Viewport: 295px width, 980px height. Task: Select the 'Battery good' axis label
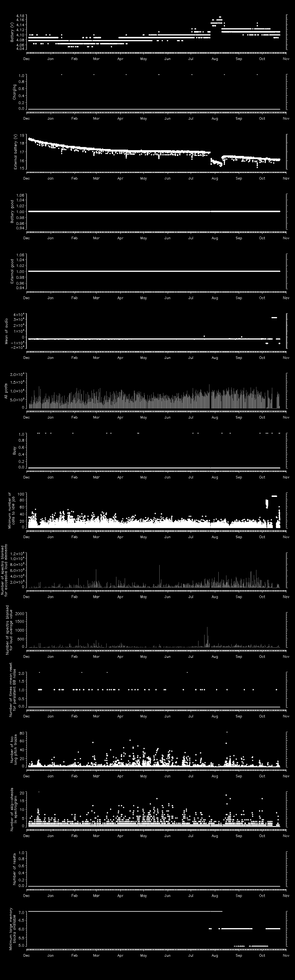(x=12, y=212)
